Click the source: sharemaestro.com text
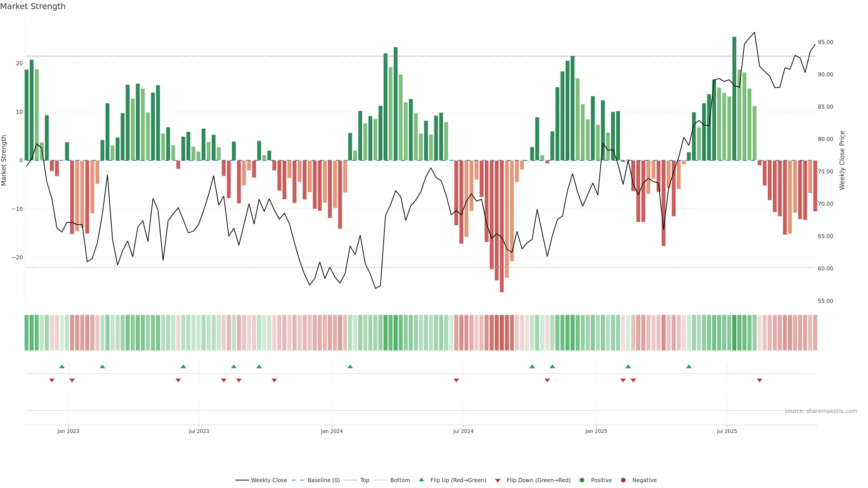 click(821, 411)
